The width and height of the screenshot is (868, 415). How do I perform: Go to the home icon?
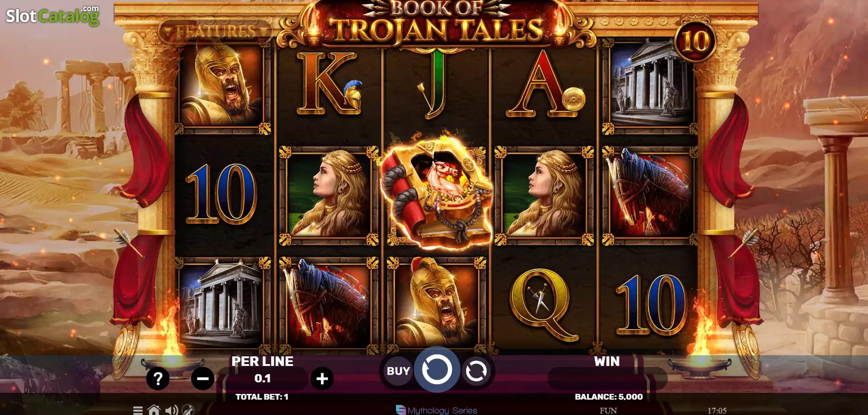tap(154, 410)
